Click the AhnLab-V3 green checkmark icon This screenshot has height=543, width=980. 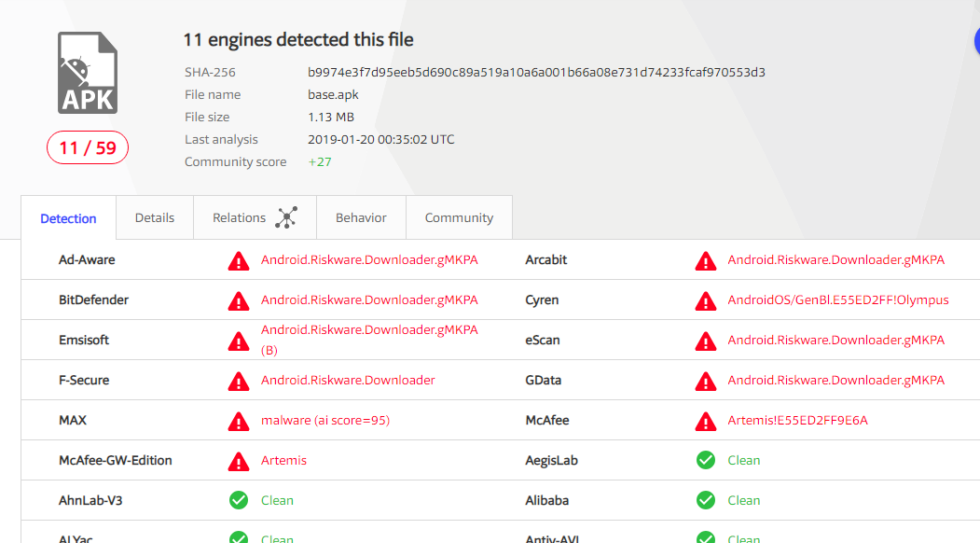click(239, 500)
